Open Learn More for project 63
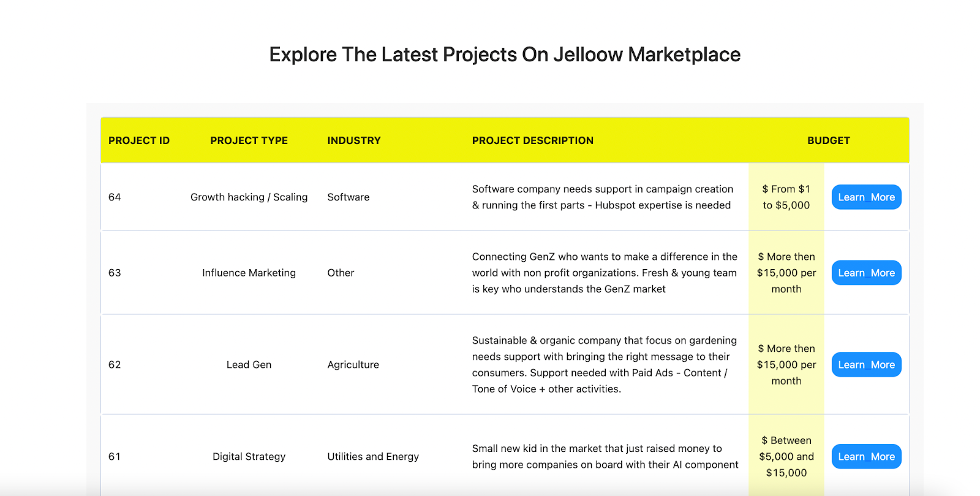 pyautogui.click(x=866, y=273)
